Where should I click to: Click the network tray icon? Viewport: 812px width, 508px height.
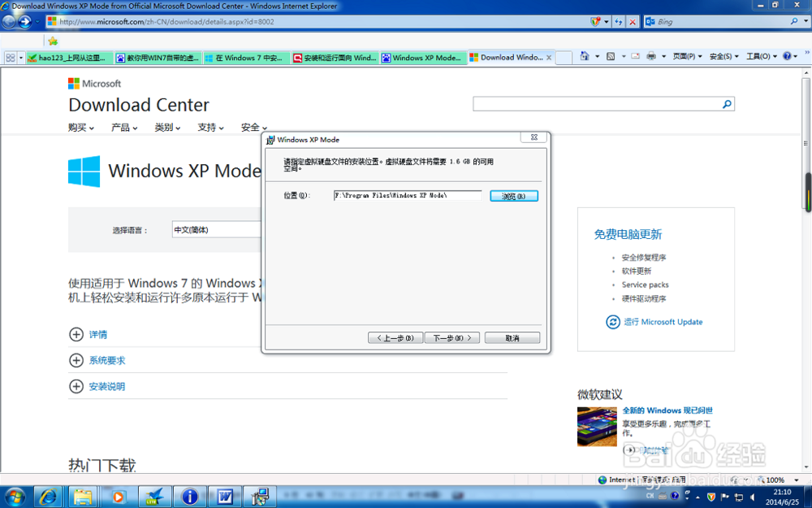(x=739, y=497)
